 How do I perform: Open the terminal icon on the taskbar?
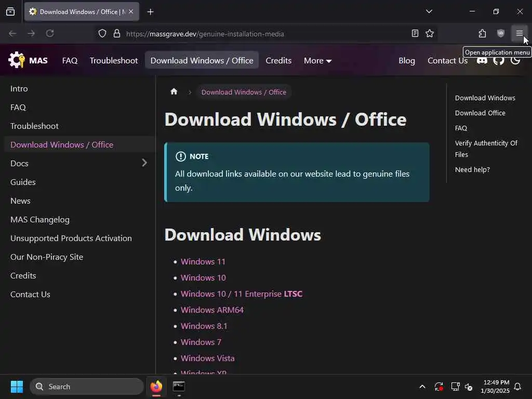click(x=179, y=387)
